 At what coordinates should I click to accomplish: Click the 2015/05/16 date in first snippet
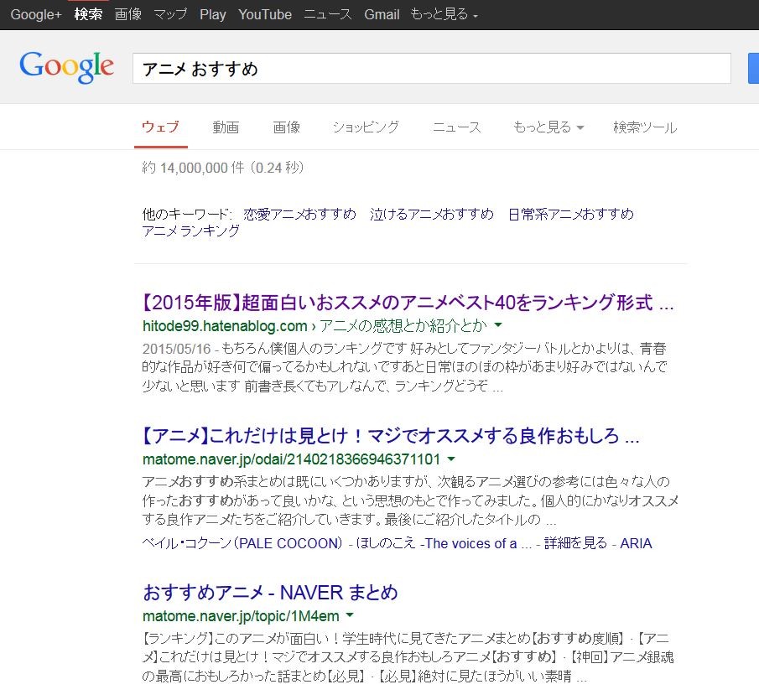tap(177, 348)
